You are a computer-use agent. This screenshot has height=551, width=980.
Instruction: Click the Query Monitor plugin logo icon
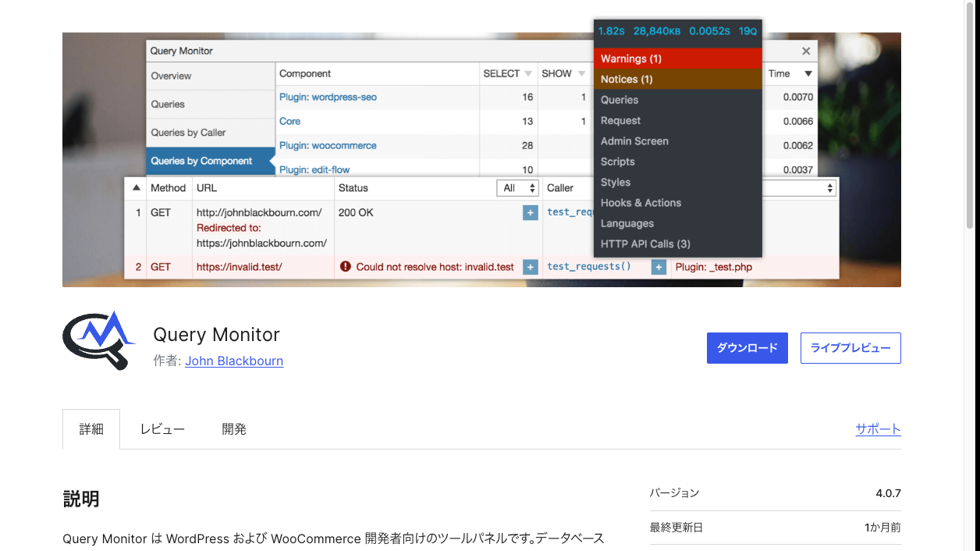99,340
